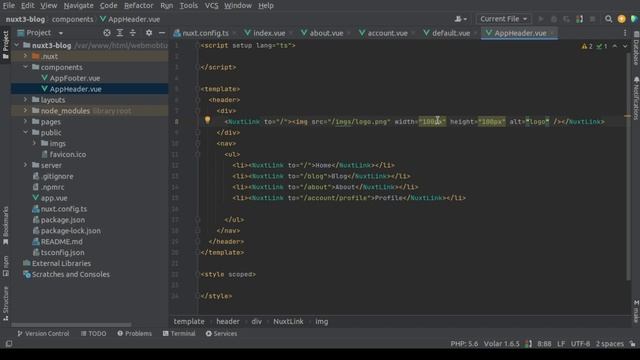The image size is (640, 360).
Task: Go to next highlighted error arrow
Action: (625, 47)
